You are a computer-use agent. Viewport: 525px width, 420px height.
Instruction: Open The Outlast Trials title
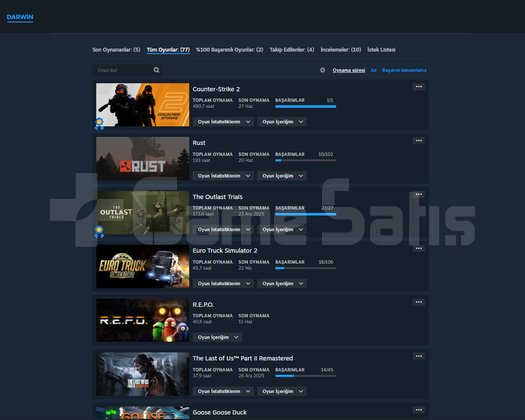[217, 197]
